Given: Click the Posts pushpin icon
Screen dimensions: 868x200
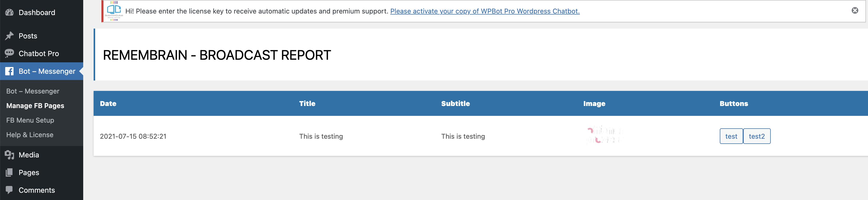Looking at the screenshot, I should click(9, 36).
